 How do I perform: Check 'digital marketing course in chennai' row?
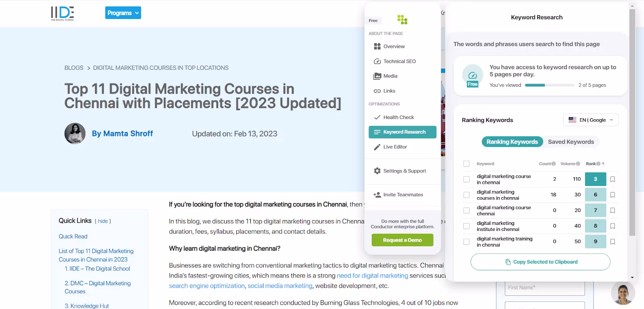point(466,179)
